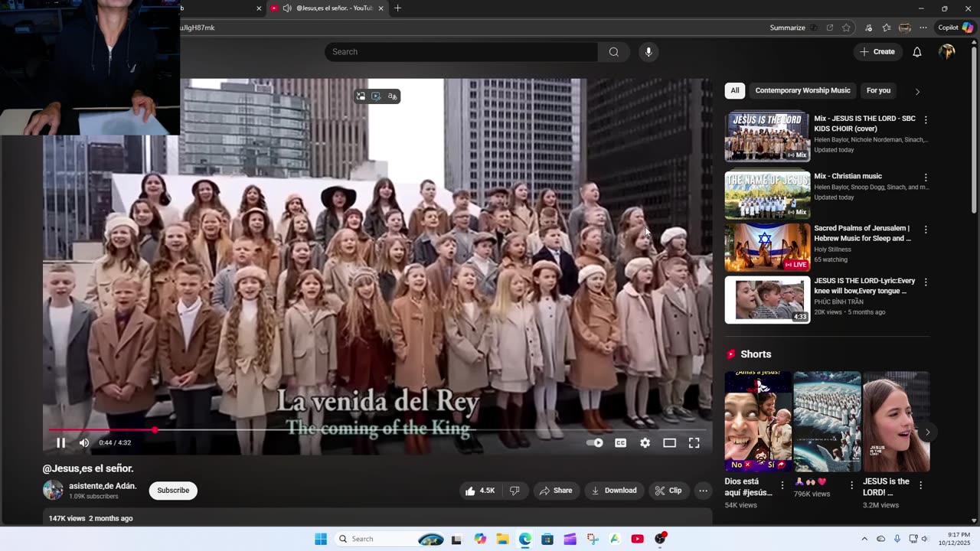980x551 pixels.
Task: Open the video player settings gear
Action: 645,442
